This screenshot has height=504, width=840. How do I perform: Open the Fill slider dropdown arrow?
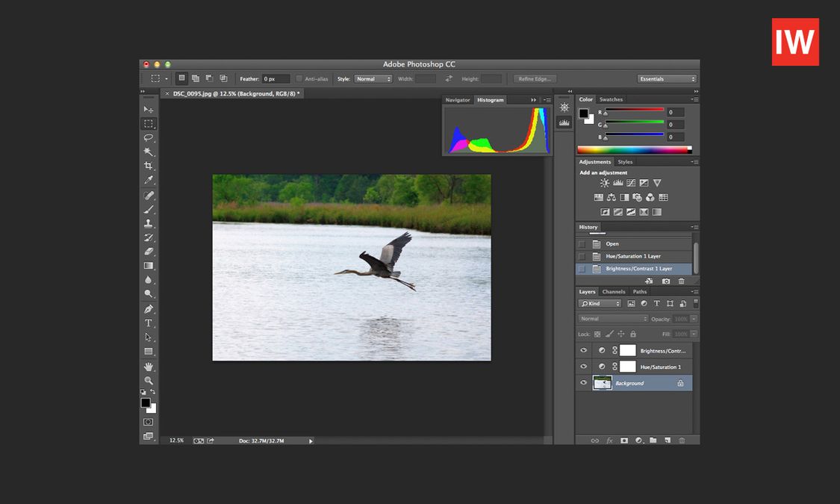tap(694, 334)
